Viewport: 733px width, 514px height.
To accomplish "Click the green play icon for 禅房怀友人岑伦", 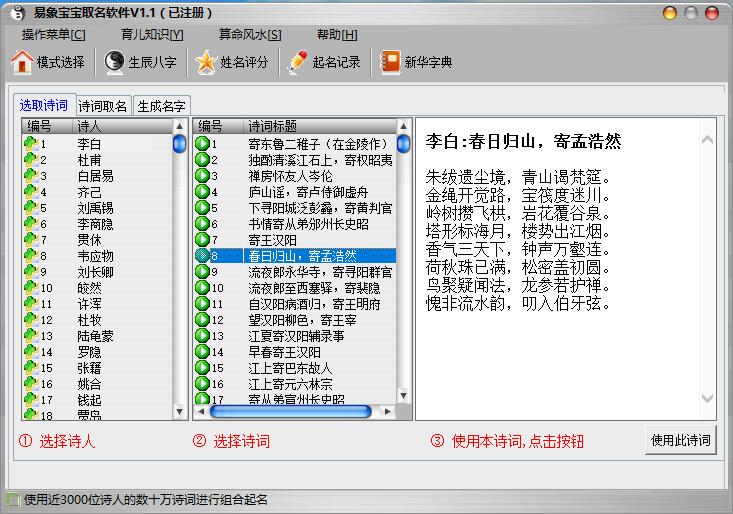I will pyautogui.click(x=202, y=175).
